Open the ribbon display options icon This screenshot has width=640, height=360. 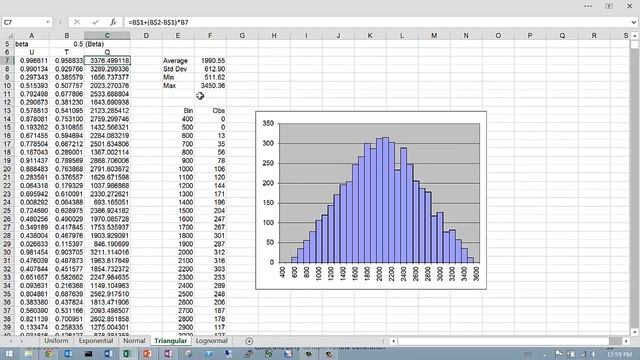(x=609, y=6)
